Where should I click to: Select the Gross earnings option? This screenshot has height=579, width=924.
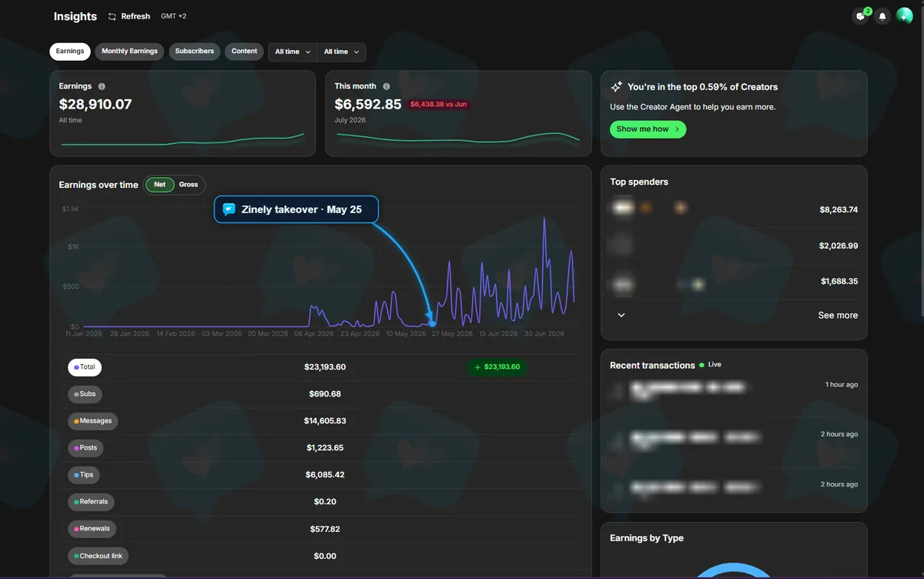click(189, 185)
